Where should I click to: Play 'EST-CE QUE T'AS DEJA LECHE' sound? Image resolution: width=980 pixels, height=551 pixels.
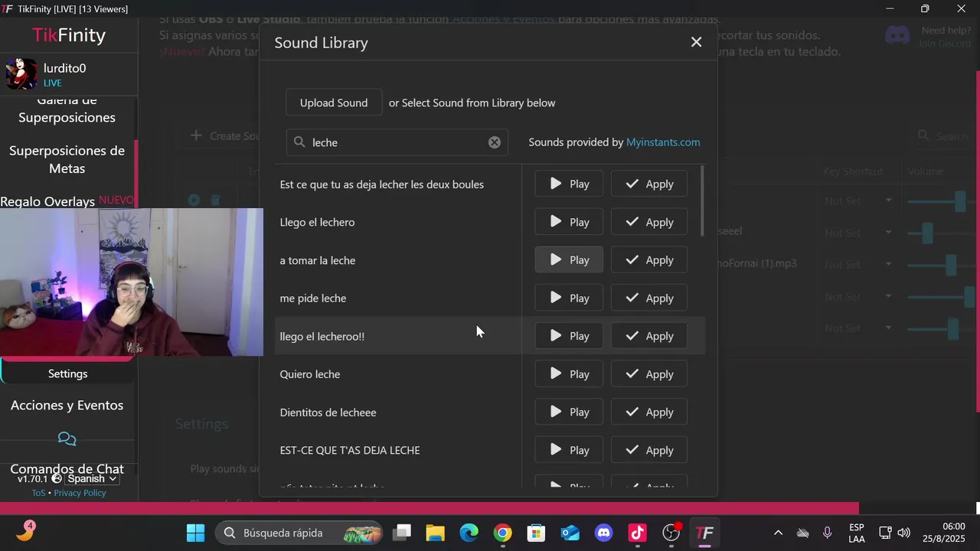[569, 450]
